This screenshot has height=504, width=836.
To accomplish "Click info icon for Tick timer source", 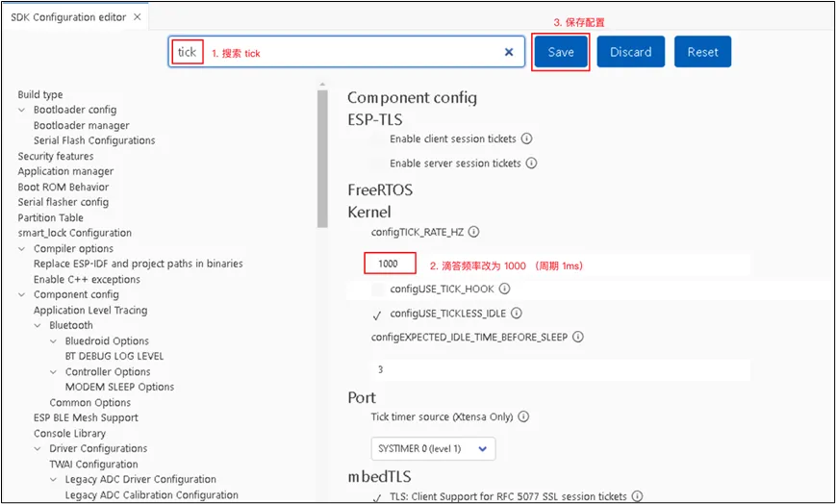I will [x=523, y=417].
